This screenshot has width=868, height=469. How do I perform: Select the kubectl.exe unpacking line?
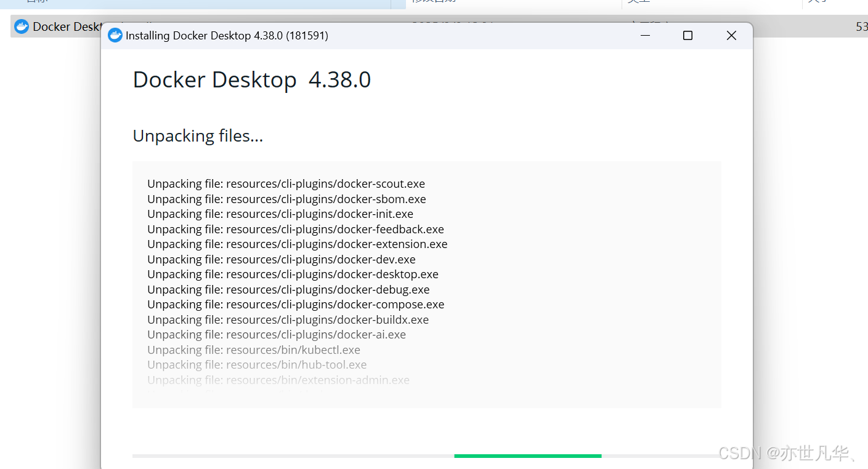(254, 350)
